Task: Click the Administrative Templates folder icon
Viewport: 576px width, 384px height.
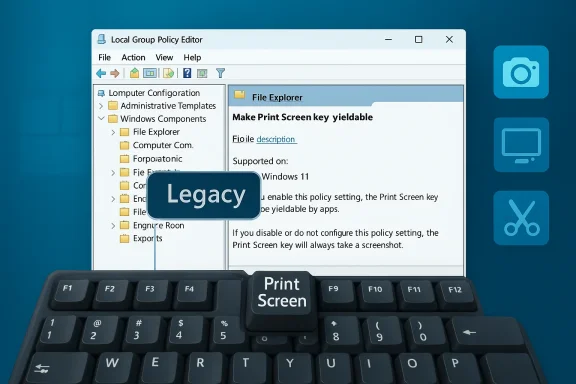Action: tap(113, 106)
